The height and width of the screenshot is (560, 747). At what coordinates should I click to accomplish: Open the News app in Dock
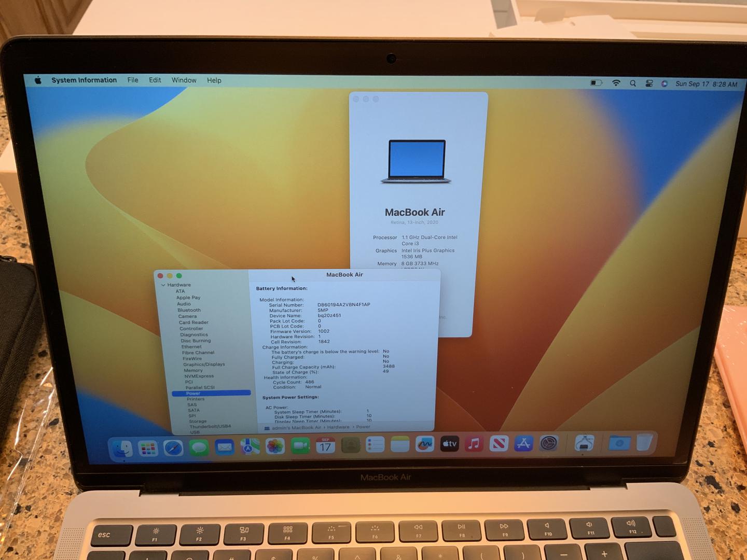click(x=499, y=443)
